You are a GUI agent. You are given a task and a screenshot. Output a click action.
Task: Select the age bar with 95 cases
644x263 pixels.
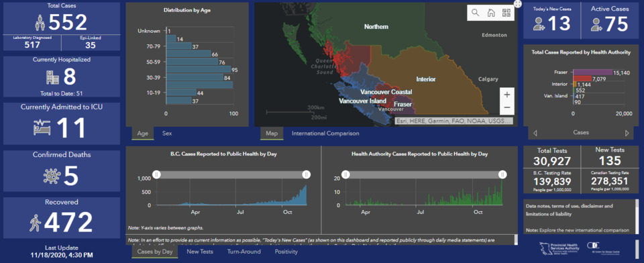pos(199,70)
